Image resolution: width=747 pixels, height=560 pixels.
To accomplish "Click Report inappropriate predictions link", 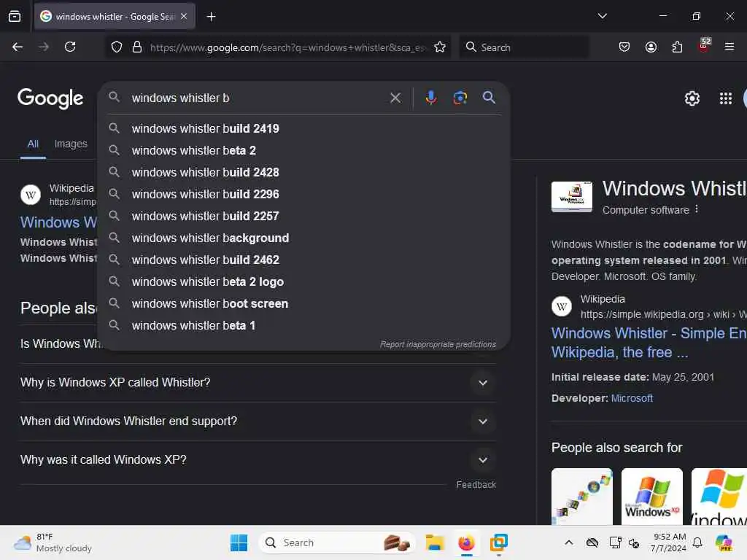I will click(438, 344).
